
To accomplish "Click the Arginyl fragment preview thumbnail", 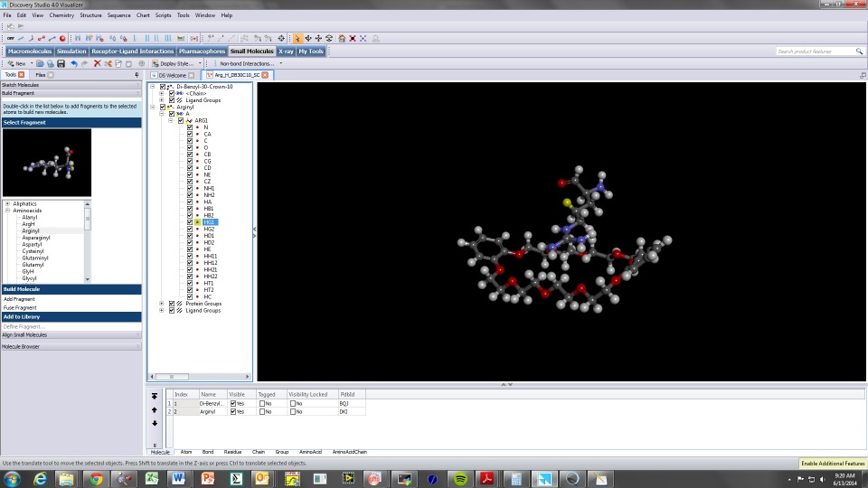I will click(x=47, y=163).
